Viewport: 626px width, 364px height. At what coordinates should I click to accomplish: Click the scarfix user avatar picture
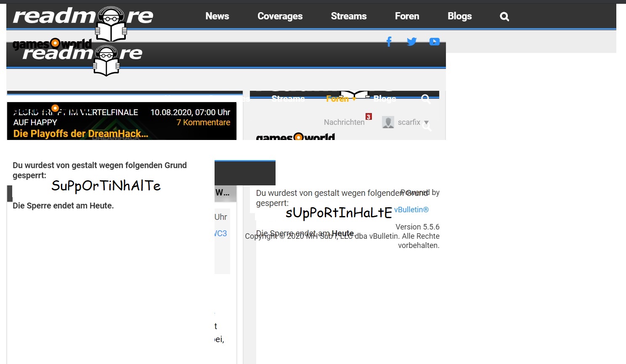388,122
